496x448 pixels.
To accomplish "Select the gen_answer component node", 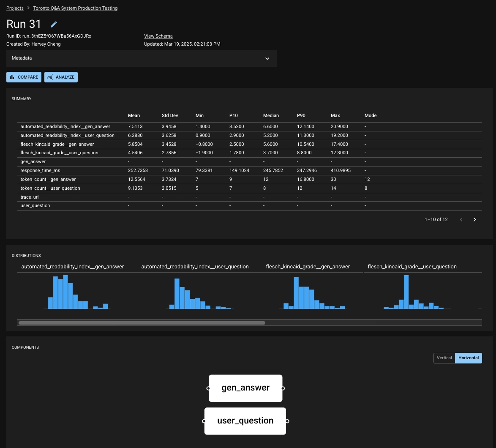I will pos(245,388).
